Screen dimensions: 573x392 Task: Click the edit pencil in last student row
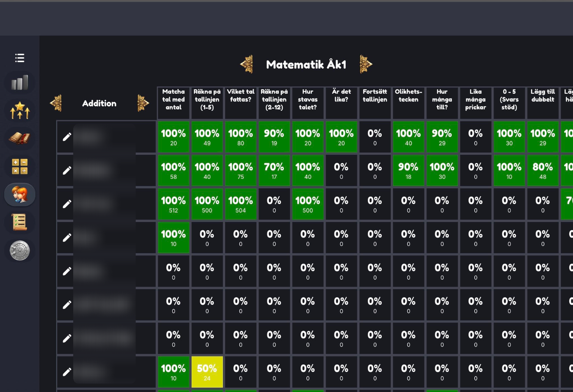click(67, 372)
